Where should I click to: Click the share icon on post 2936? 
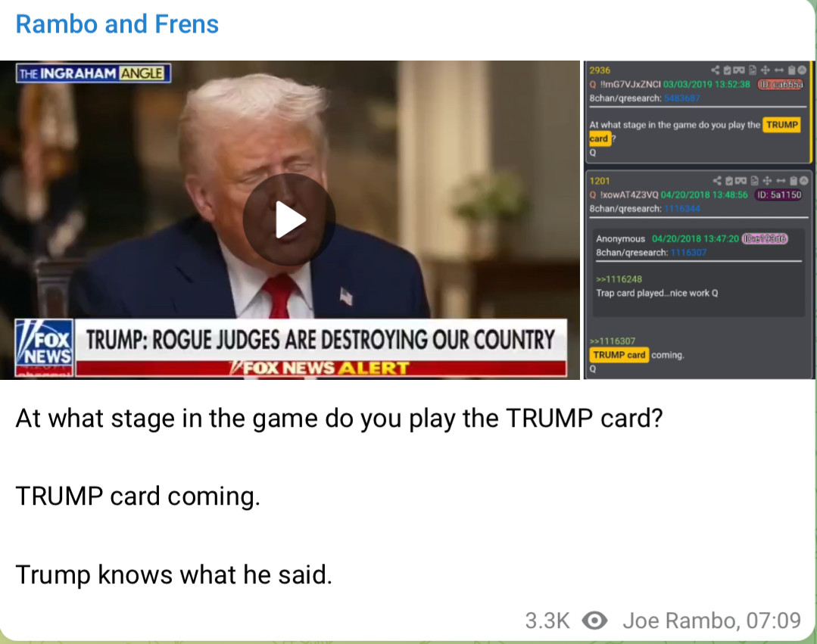(x=716, y=70)
